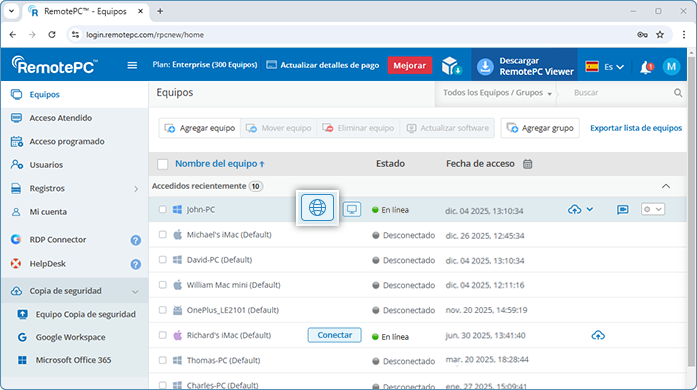The height and width of the screenshot is (390, 697).
Task: Click Exportar lista de equipos link
Action: 636,128
